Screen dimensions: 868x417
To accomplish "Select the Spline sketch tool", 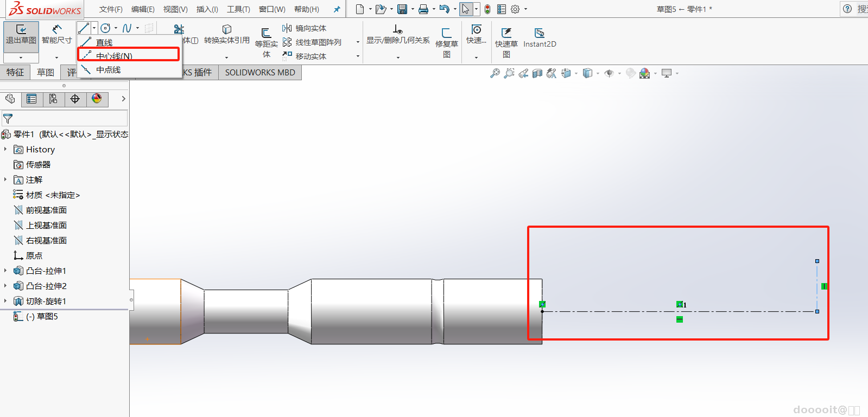I will [127, 28].
